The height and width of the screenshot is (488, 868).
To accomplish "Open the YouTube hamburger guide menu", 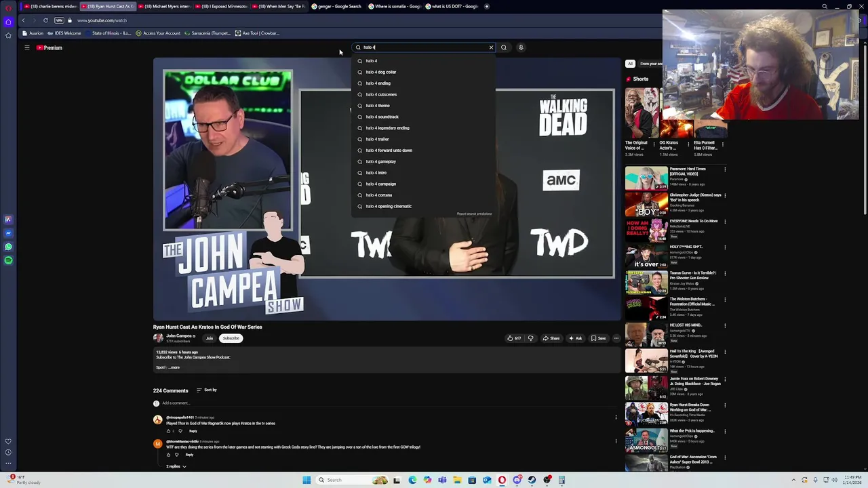I will [27, 47].
